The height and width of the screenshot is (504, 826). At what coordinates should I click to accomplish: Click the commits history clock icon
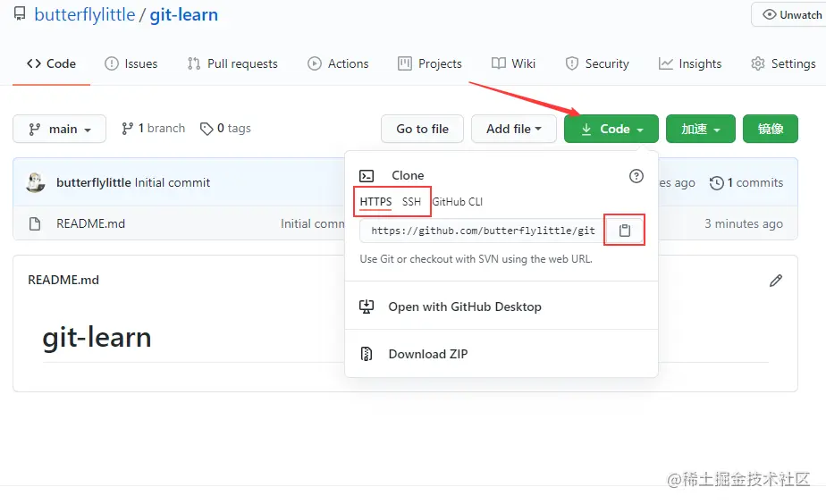click(x=716, y=183)
